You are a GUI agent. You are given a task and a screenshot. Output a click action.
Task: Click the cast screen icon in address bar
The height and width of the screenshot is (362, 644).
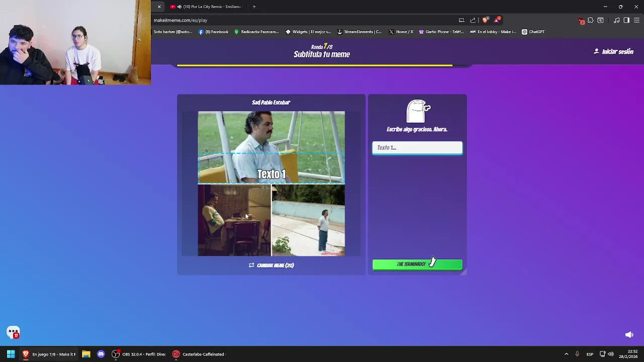pos(461,20)
